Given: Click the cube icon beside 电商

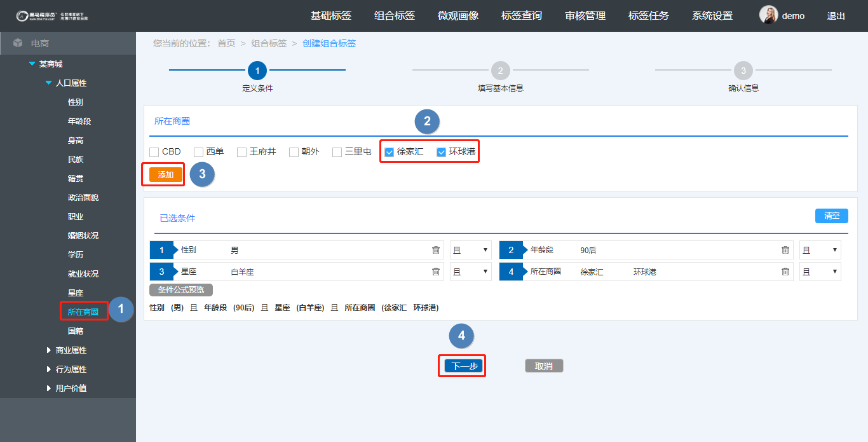Looking at the screenshot, I should tap(18, 43).
